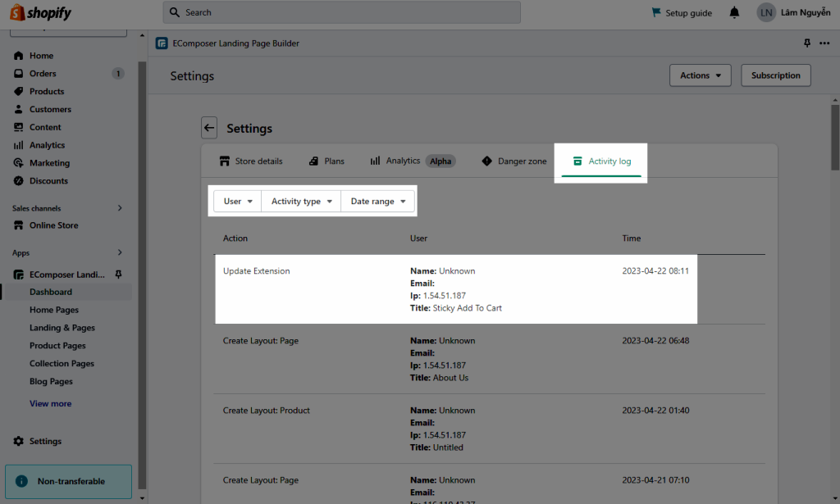Expand the Sales channels section chevron
This screenshot has width=840, height=504.
(x=120, y=208)
